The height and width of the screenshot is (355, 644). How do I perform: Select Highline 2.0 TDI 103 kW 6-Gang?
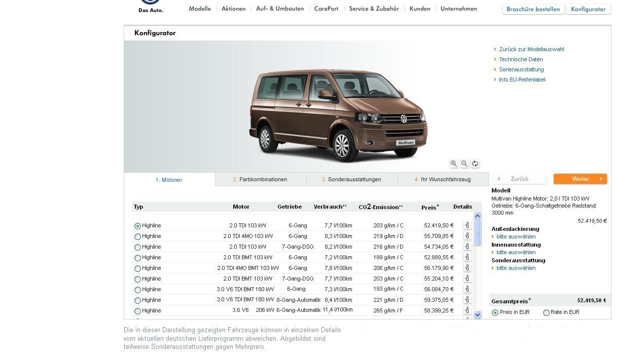coord(137,226)
